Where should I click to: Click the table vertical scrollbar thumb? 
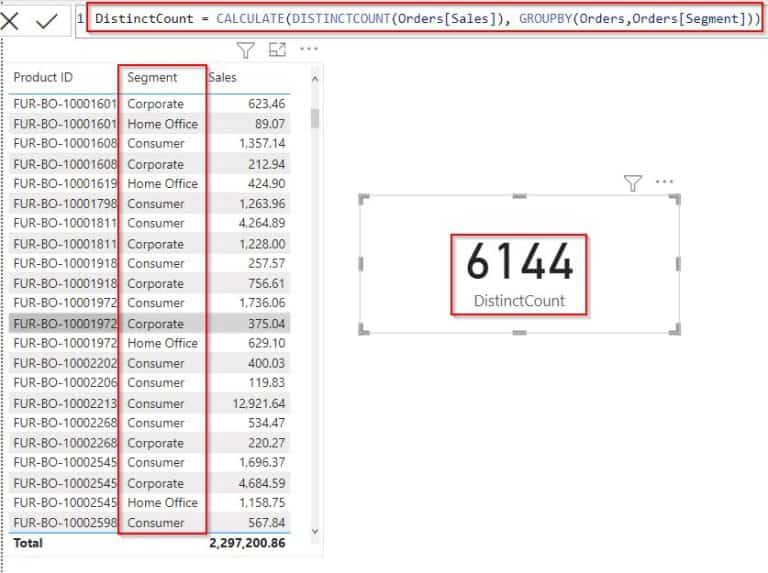coord(315,119)
